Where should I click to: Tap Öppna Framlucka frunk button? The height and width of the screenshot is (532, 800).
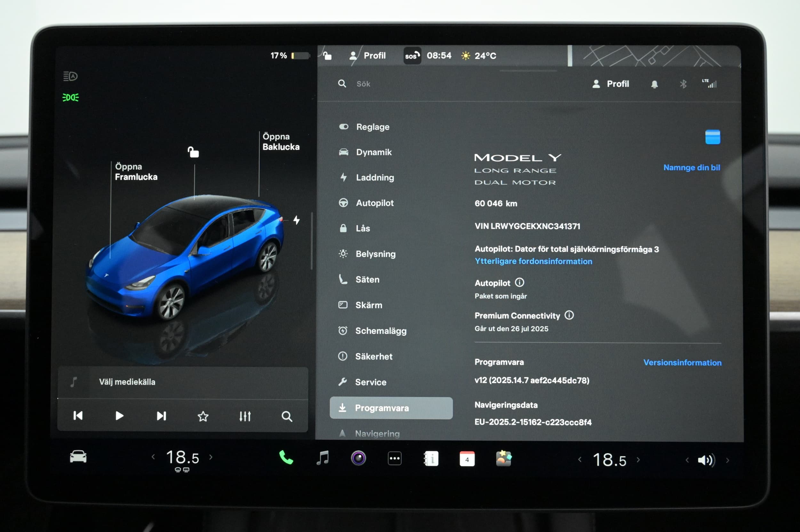pos(136,172)
